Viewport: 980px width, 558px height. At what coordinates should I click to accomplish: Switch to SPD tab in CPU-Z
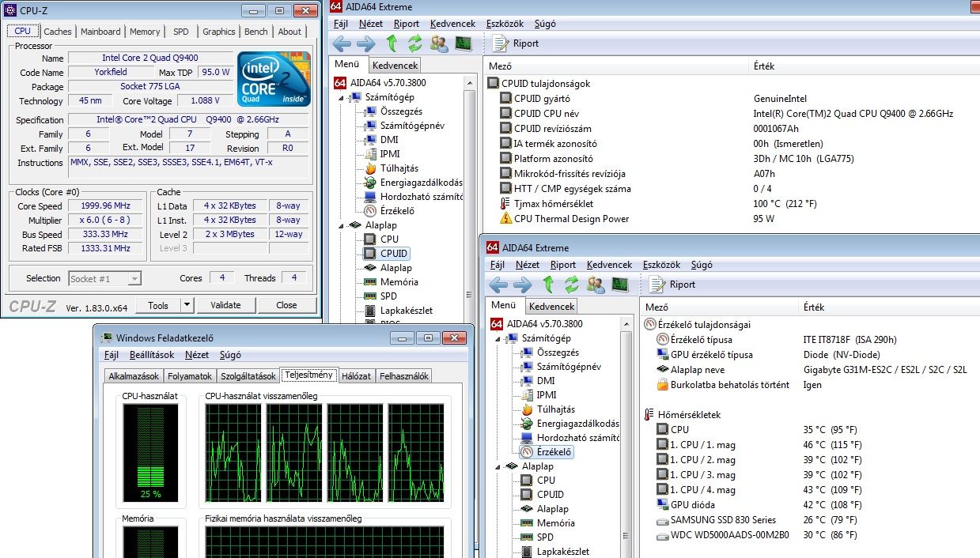click(x=181, y=32)
